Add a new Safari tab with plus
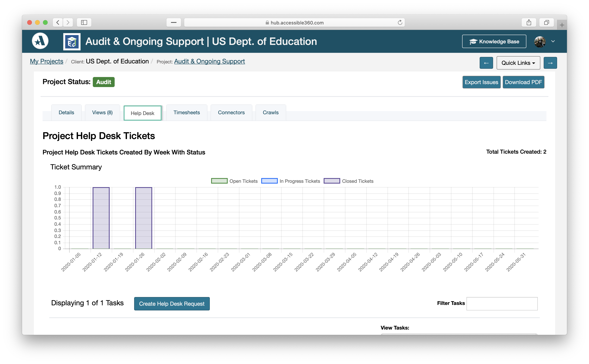 [562, 25]
